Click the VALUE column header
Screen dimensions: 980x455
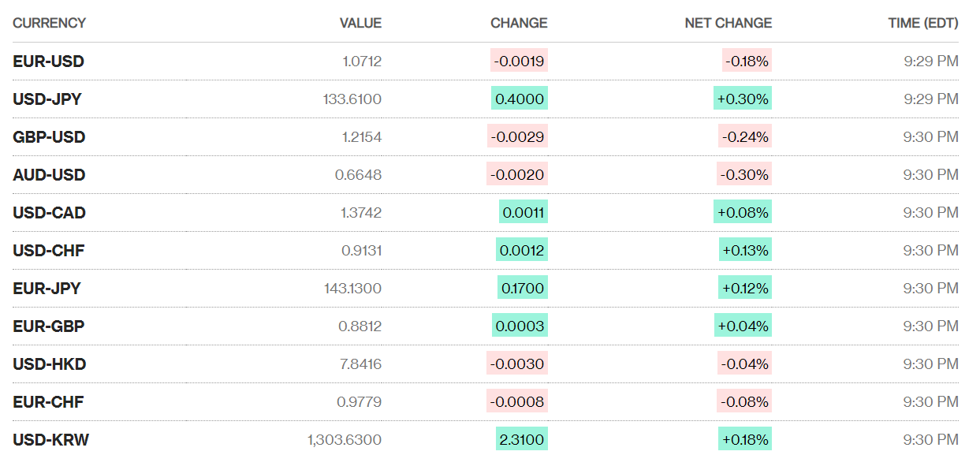pyautogui.click(x=360, y=24)
